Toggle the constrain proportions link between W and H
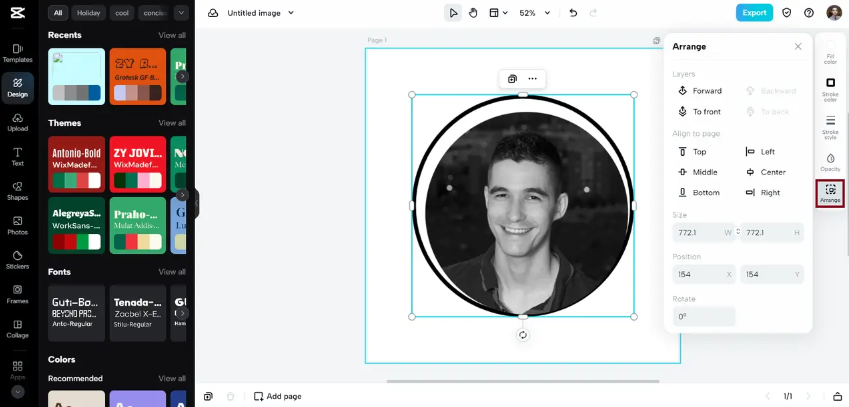 (738, 232)
